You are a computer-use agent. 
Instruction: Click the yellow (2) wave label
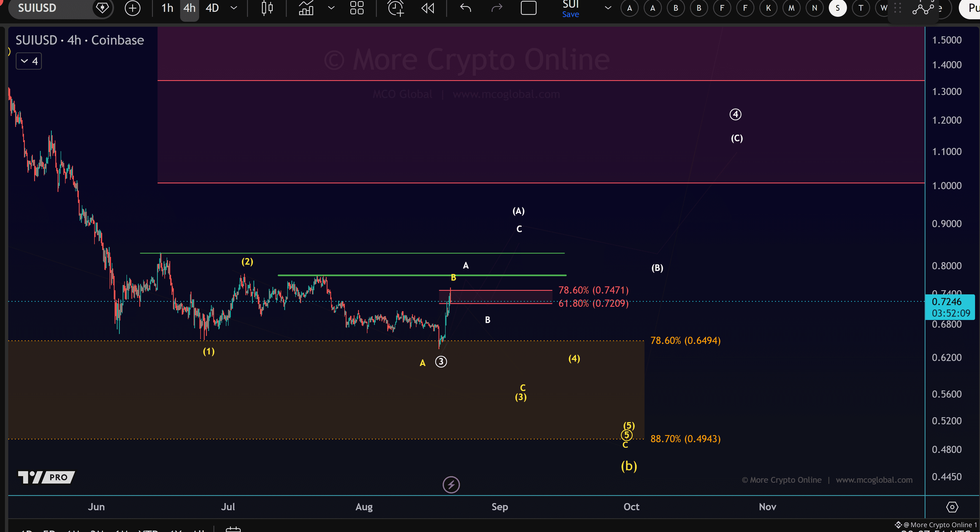pyautogui.click(x=247, y=262)
